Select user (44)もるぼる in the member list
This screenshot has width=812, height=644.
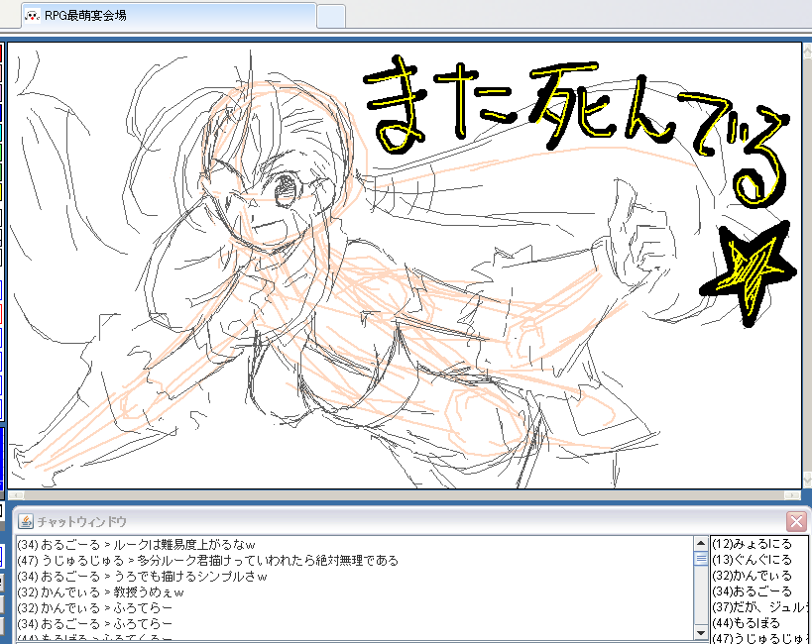pos(746,623)
